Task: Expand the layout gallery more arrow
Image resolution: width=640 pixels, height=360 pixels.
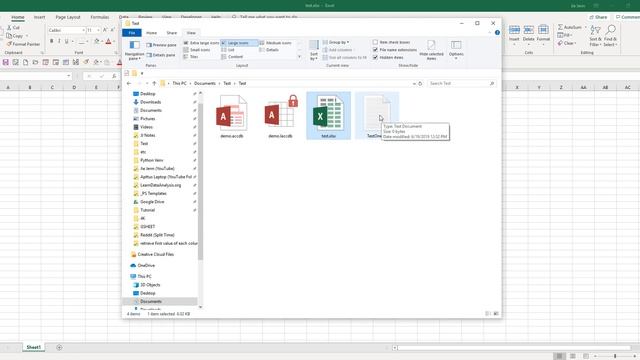Action: [x=299, y=57]
